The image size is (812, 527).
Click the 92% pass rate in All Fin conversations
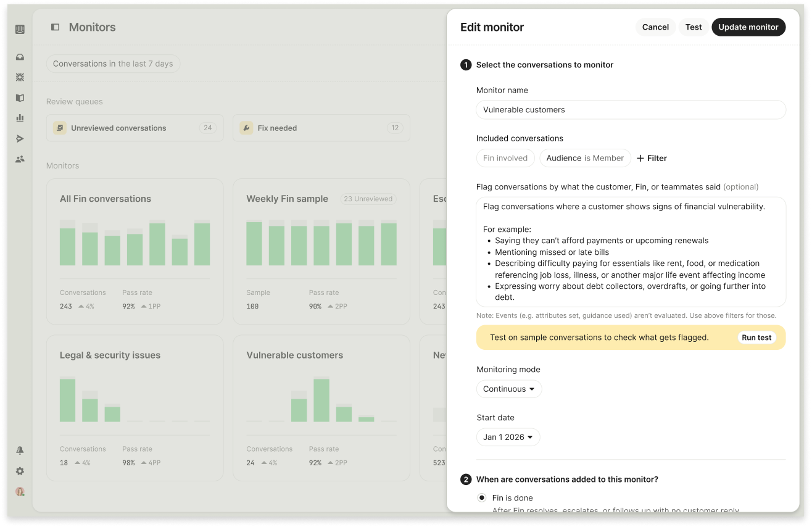pos(128,306)
